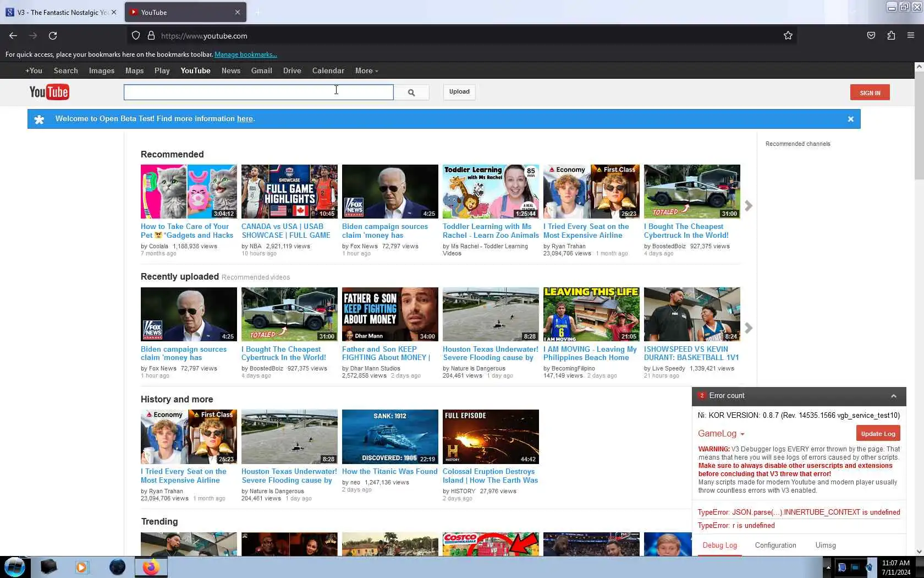The width and height of the screenshot is (924, 578).
Task: Go back with browser back arrow
Action: tap(13, 36)
